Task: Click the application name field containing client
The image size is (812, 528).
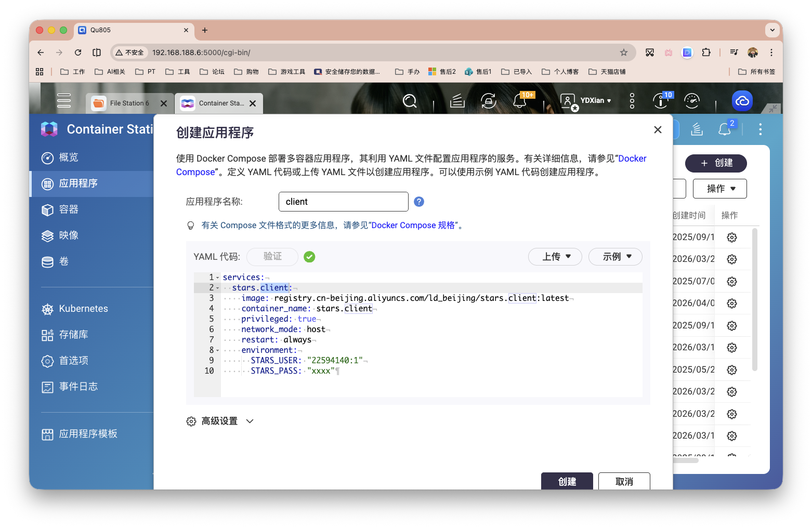Action: click(x=343, y=201)
